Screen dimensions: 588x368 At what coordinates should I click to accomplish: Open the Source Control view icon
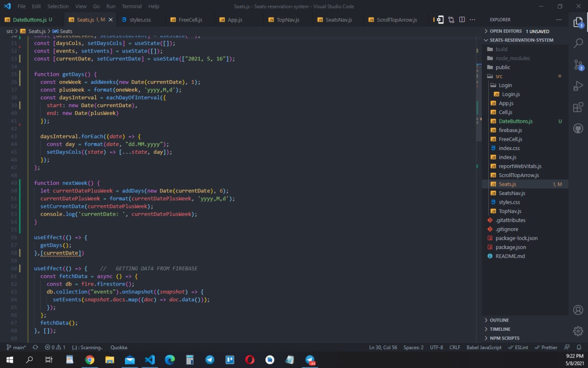pyautogui.click(x=578, y=65)
